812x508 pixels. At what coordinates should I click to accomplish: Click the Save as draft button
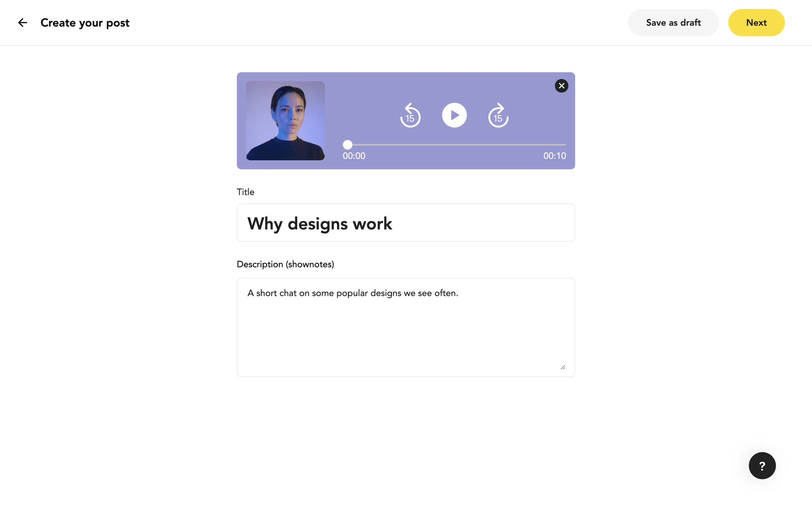(x=673, y=23)
